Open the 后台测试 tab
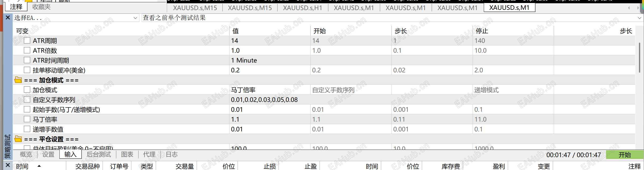Viewport: 644px width, 170px height. [x=99, y=154]
